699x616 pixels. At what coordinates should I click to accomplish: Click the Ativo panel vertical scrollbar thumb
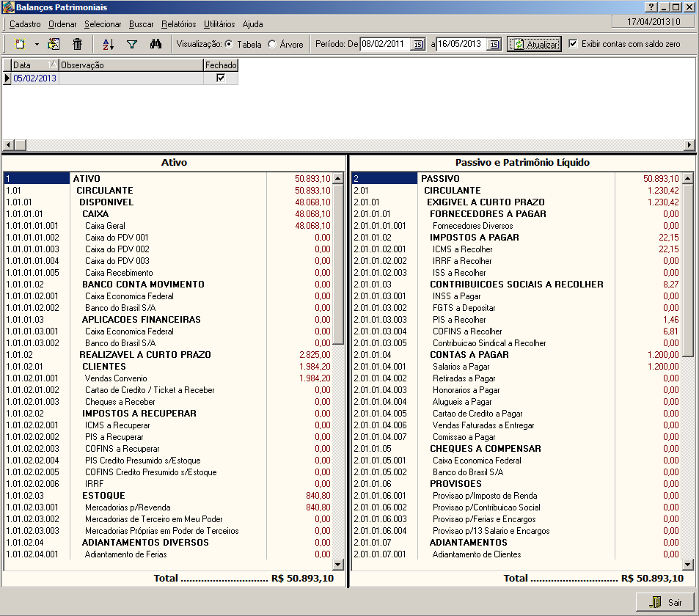point(338,264)
